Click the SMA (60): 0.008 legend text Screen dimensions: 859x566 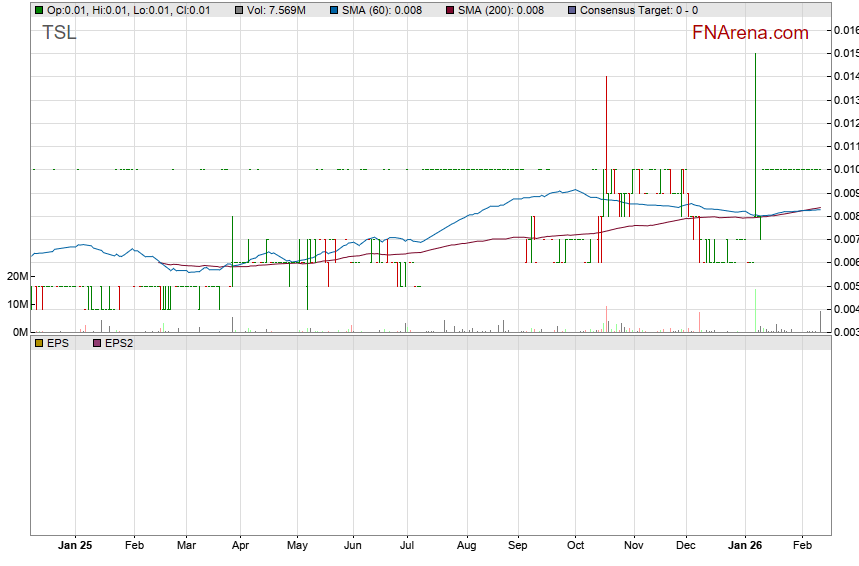385,10
